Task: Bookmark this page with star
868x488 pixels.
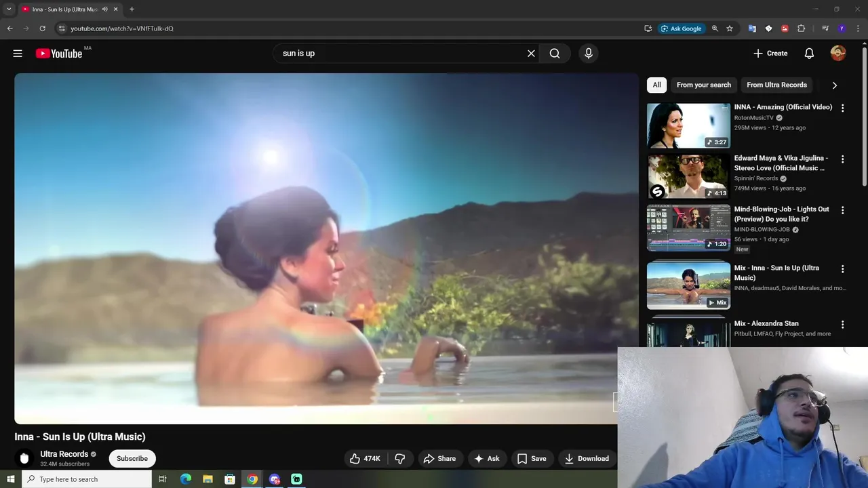Action: pyautogui.click(x=730, y=28)
